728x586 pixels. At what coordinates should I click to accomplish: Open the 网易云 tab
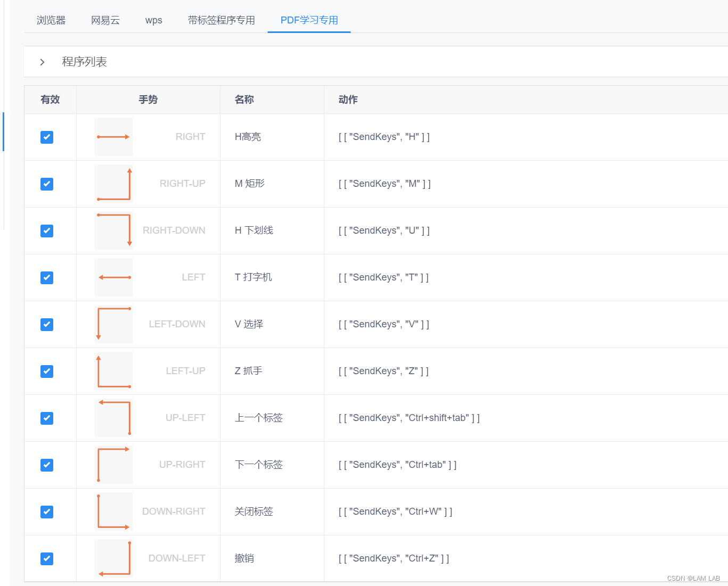[x=105, y=20]
